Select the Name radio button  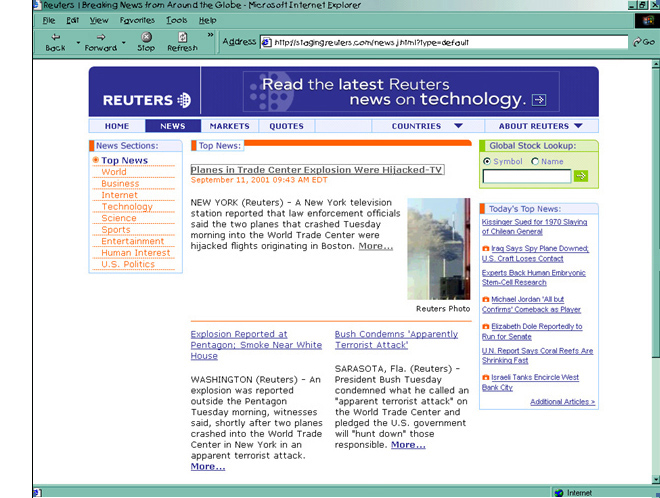point(533,161)
